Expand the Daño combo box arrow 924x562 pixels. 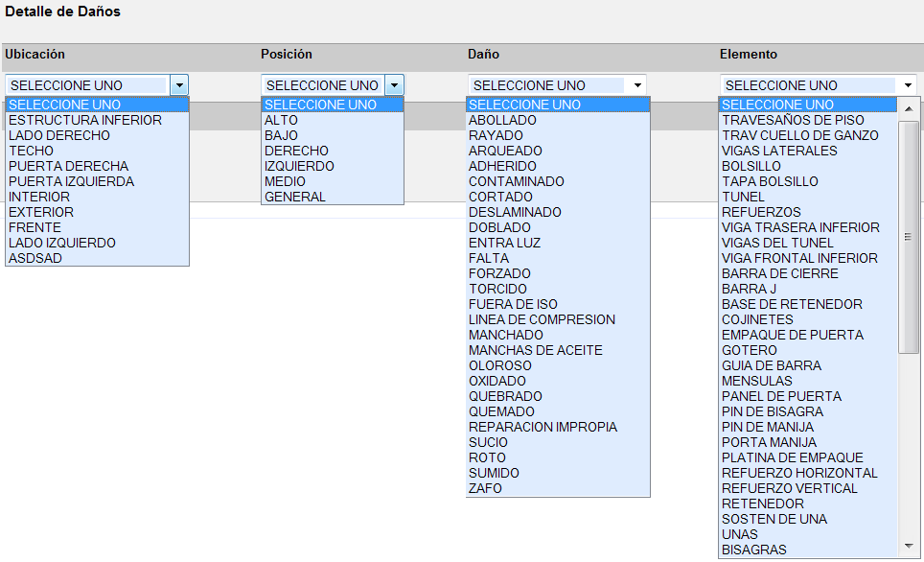point(637,85)
